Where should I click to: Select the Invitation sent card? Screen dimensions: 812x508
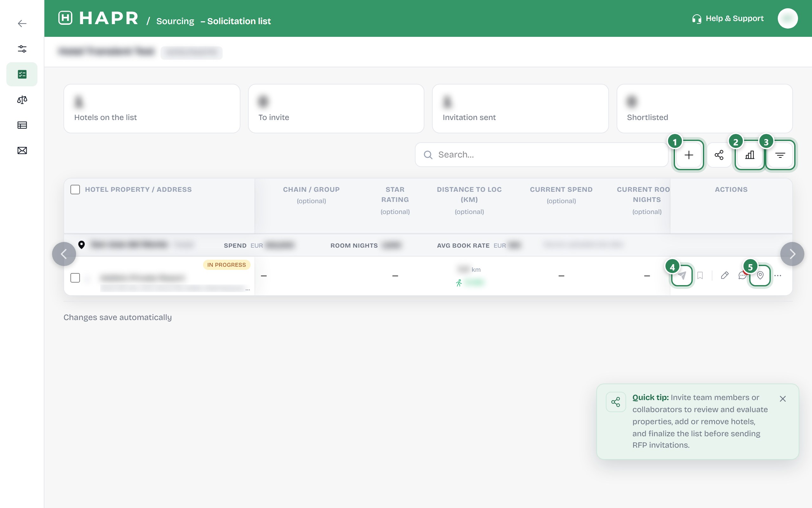tap(520, 109)
